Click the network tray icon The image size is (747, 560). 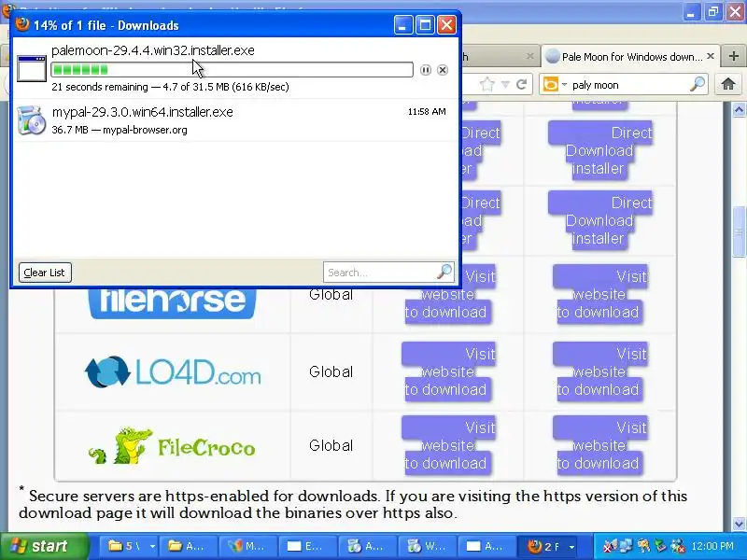(626, 546)
